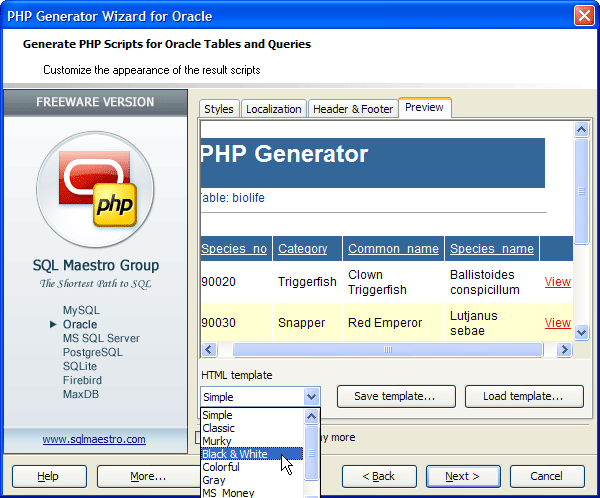Open the www.sqlmaestro.com link
The height and width of the screenshot is (498, 600).
click(x=94, y=439)
